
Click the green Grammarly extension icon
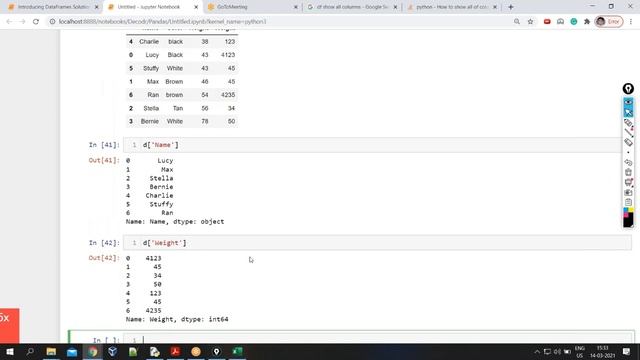574,22
